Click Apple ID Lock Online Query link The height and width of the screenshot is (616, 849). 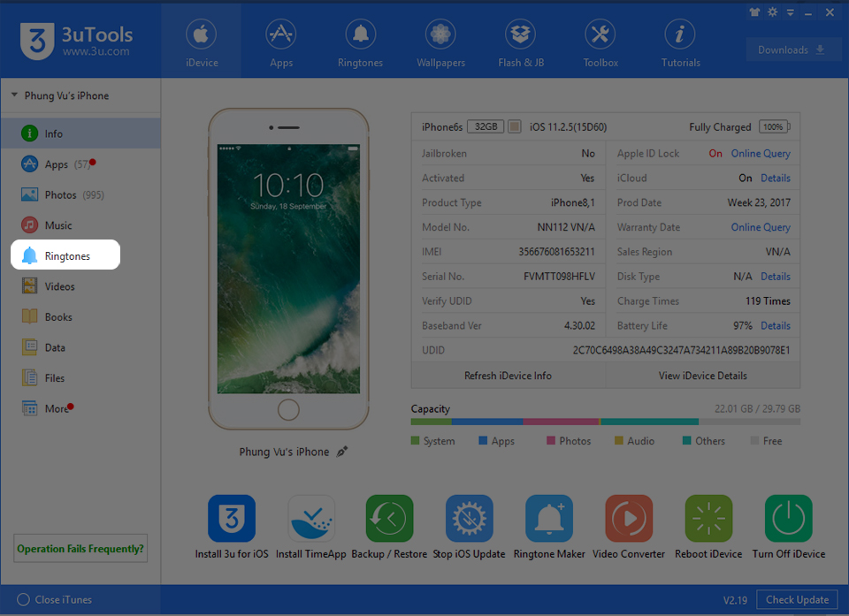coord(761,154)
